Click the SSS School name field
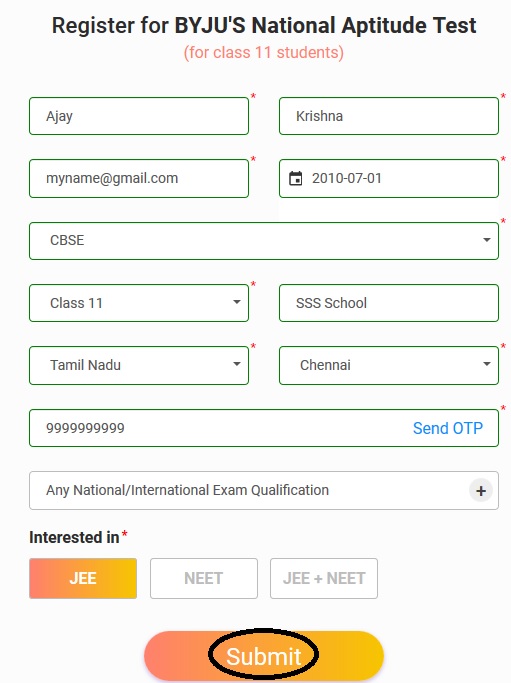This screenshot has width=511, height=683. (x=389, y=303)
